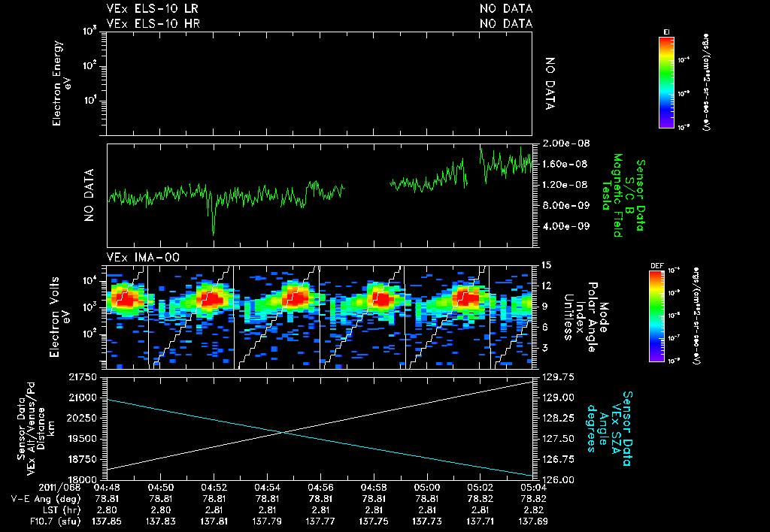Click the vertical 'NO DATA' beside Electron Energy panel
This screenshot has width=770, height=532.
pos(550,83)
